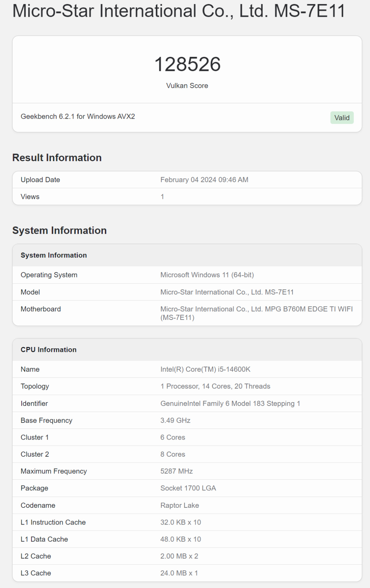The height and width of the screenshot is (588, 370).
Task: Click the upload date February 04 2024 value
Action: click(204, 180)
